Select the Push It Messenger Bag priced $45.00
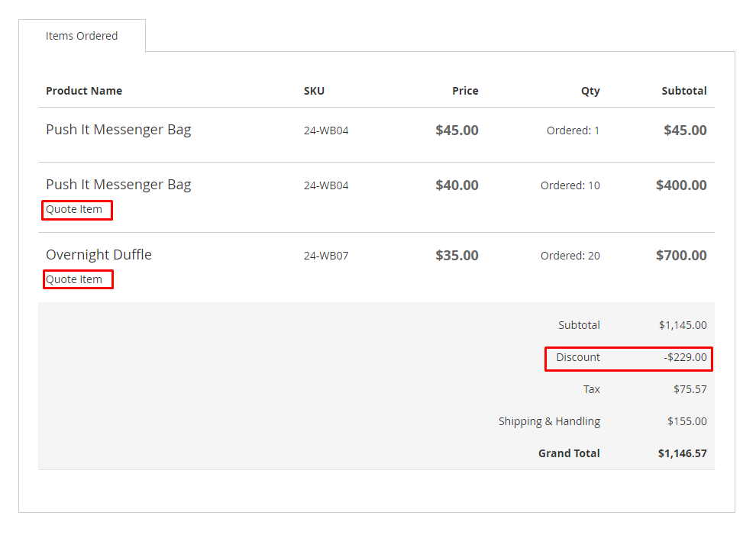Image resolution: width=756 pixels, height=535 pixels. (x=118, y=130)
